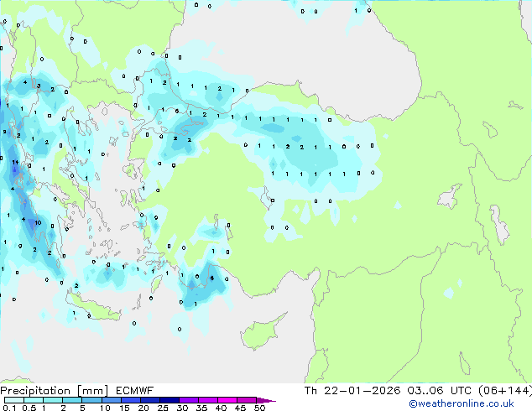Click the legend label '0.5'

[29, 408]
